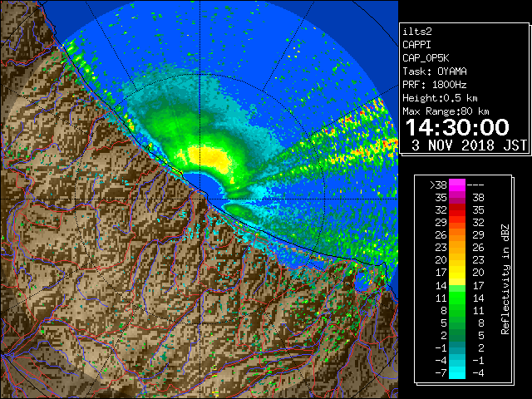Screen dimensions: 532x399
Task: Click the date text 3 NOV 2018 JST
Action: click(469, 145)
